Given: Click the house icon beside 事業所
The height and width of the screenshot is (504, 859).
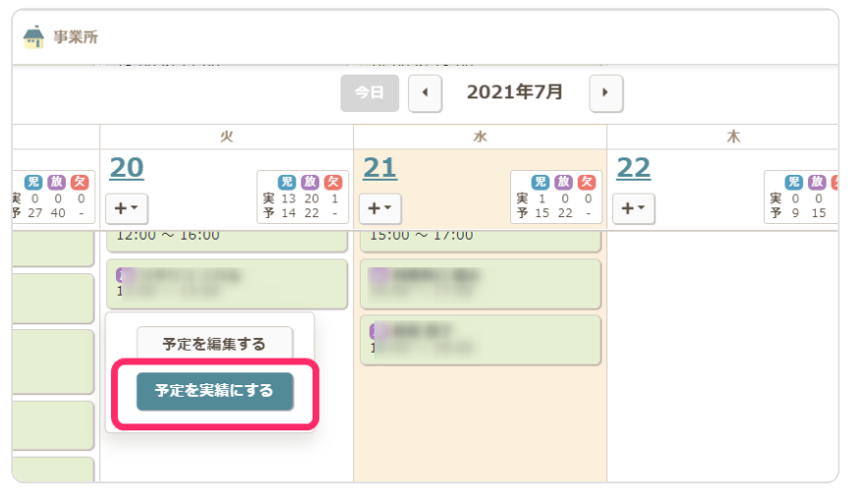Looking at the screenshot, I should click(x=34, y=37).
